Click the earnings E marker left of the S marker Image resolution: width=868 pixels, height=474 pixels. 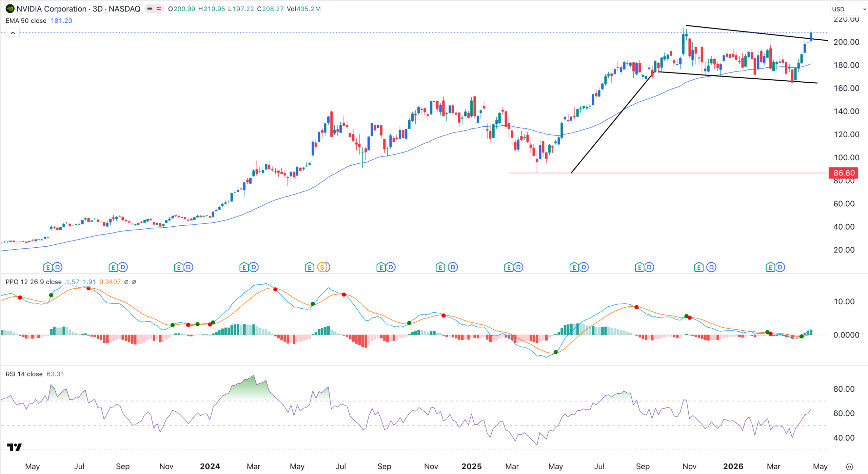[309, 267]
